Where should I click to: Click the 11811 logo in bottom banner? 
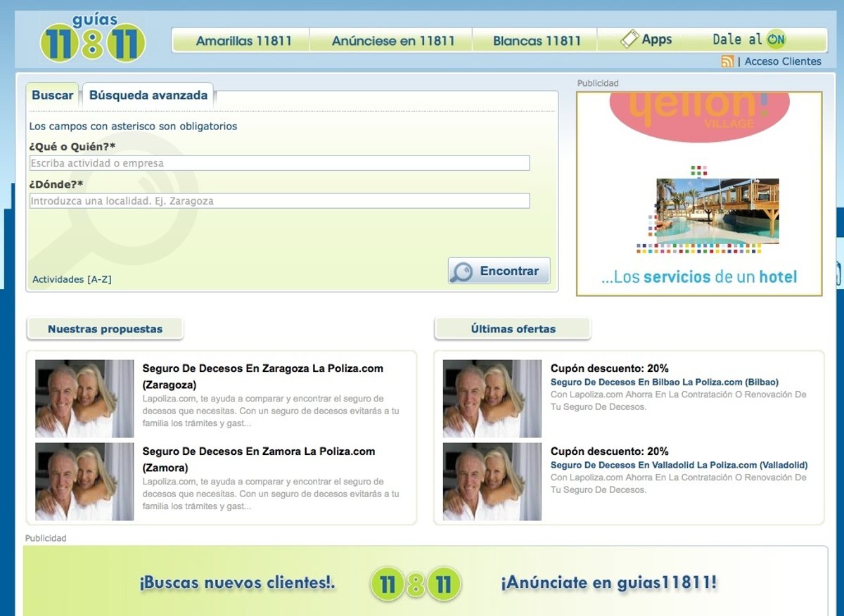416,584
